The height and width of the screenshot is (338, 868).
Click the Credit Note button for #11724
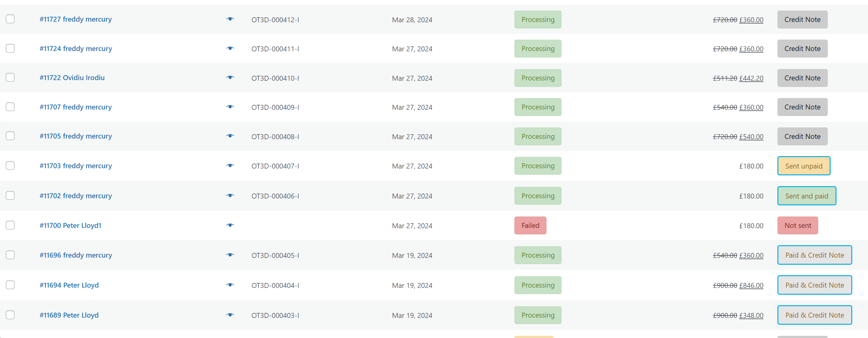802,49
